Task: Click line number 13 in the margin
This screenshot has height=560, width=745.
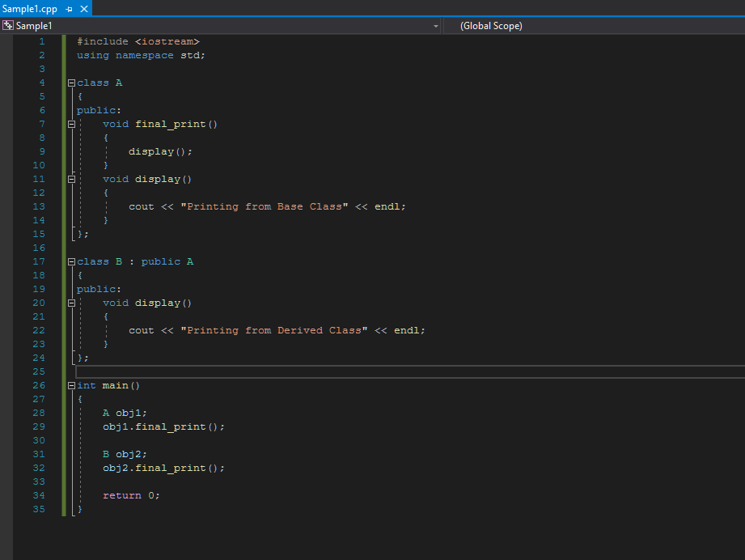Action: tap(40, 206)
